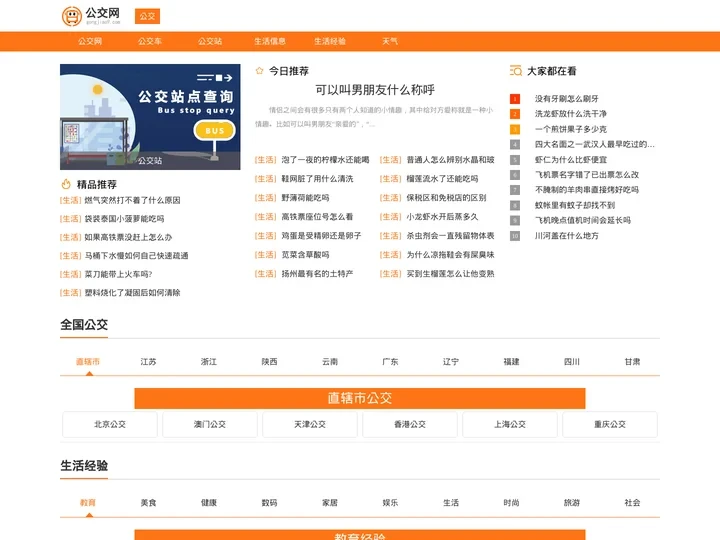Select the 旅游 category tab

point(572,503)
